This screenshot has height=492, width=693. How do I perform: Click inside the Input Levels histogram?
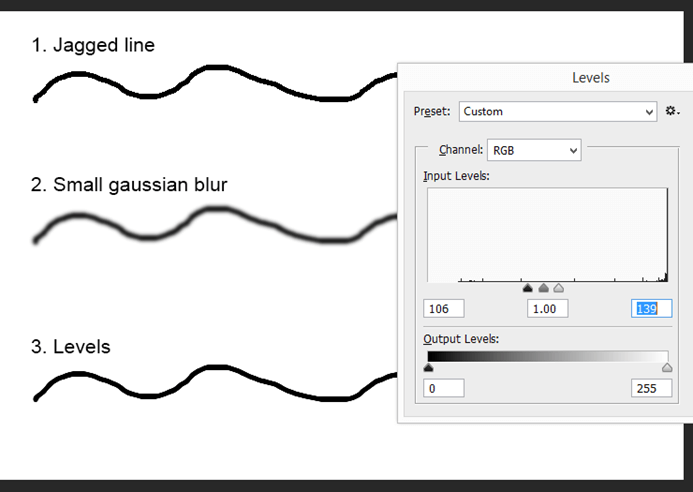547,235
